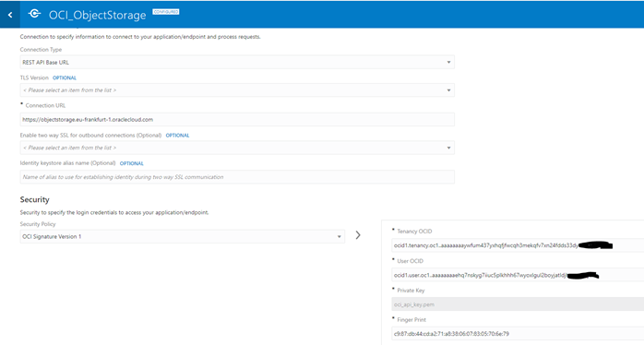Click OPTIONAL tag beside two way SSL

(177, 135)
